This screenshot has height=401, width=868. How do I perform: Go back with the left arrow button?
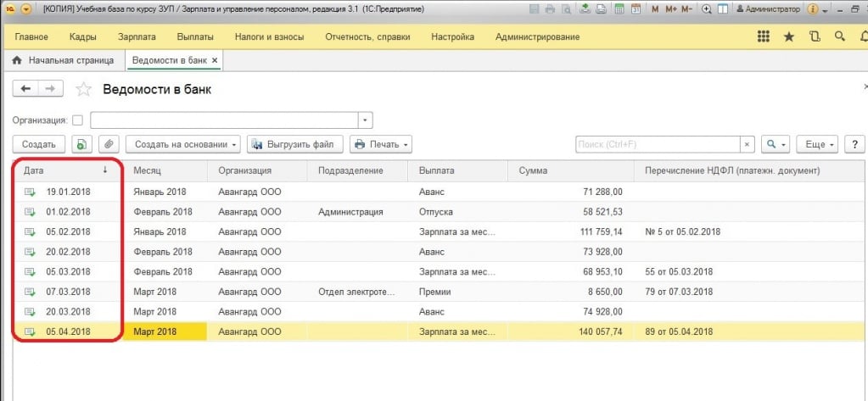(25, 89)
